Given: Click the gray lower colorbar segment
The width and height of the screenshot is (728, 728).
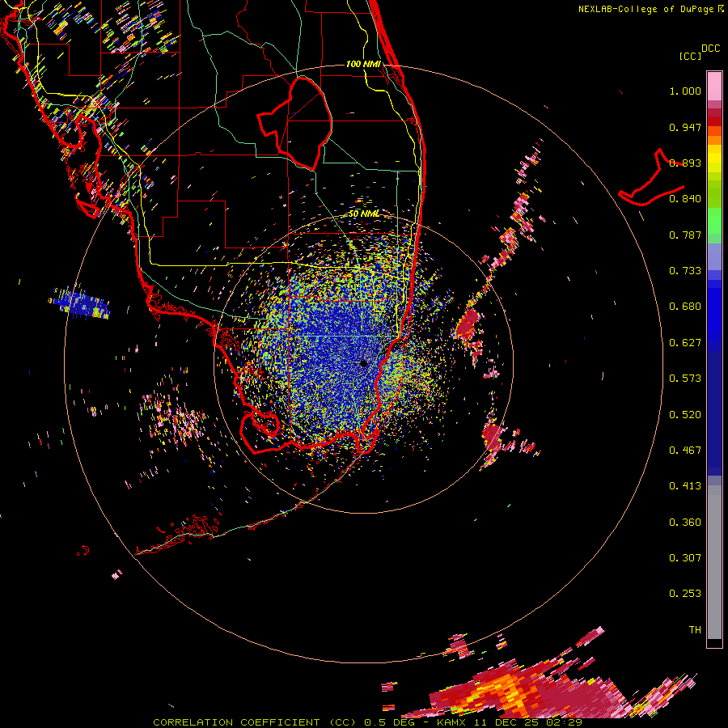Looking at the screenshot, I should (x=714, y=562).
